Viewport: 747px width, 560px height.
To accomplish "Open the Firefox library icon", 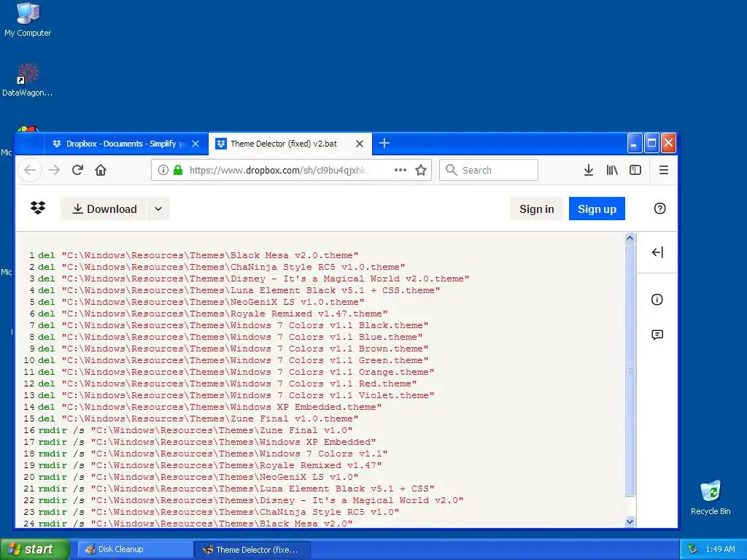I will click(x=612, y=170).
